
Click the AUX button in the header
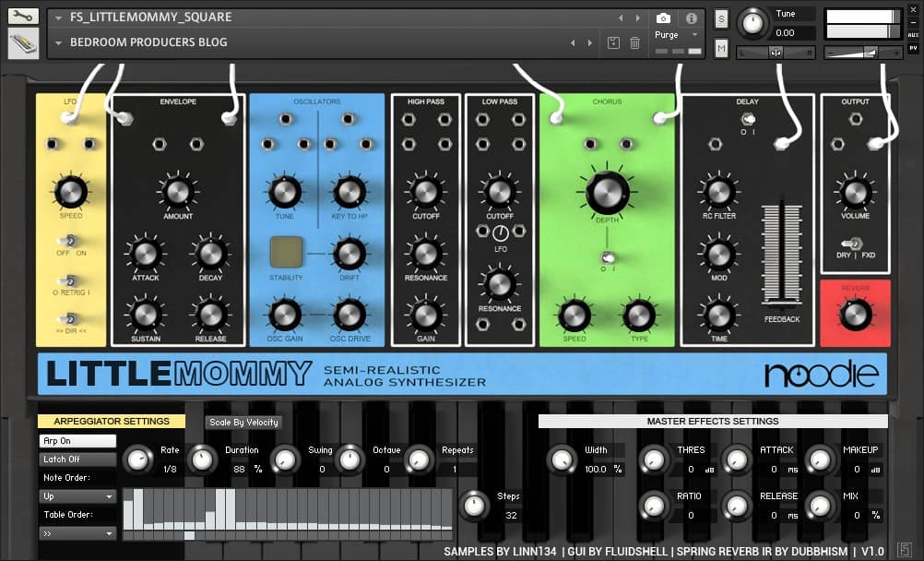click(913, 35)
